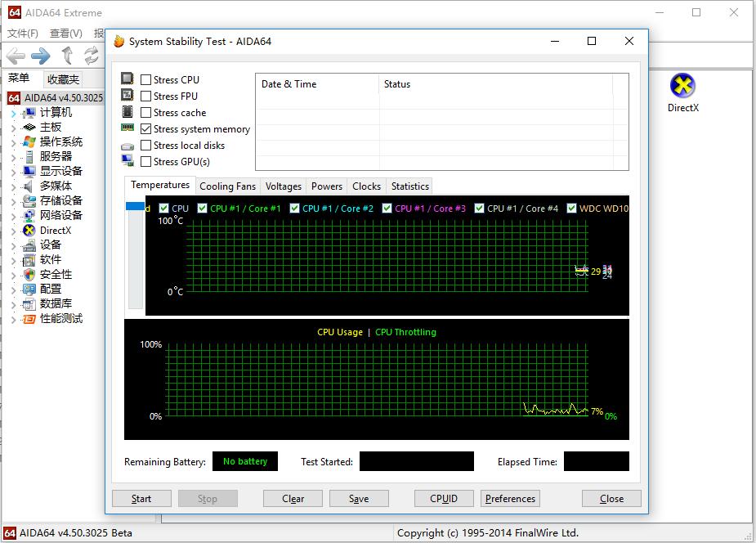Expand the 性能测试 tree node
This screenshot has height=543, width=756.
(x=14, y=320)
